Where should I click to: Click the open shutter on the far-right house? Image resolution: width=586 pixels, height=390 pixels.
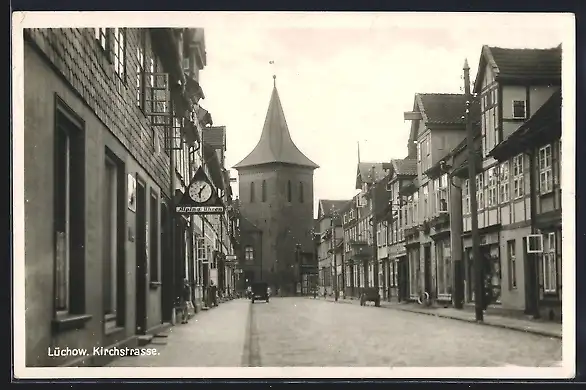tap(534, 243)
